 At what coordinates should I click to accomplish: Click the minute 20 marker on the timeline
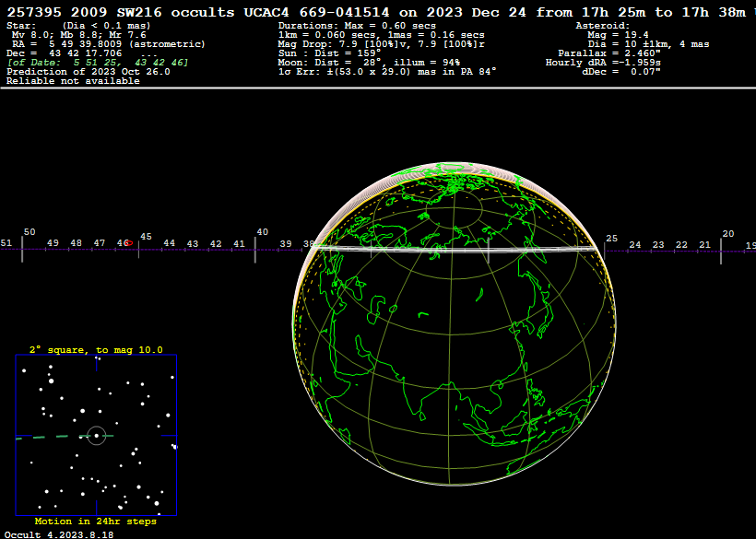721,251
